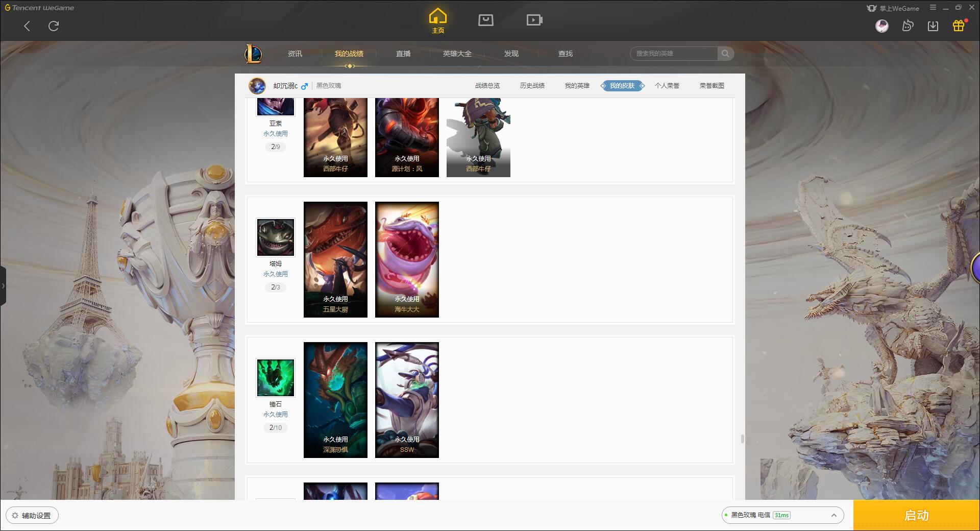Click the search hero input field
Viewport: 980px width, 531px height.
pyautogui.click(x=674, y=54)
